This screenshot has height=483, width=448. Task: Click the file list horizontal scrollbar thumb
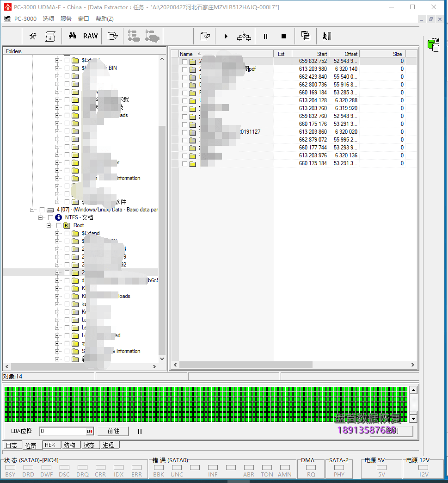(245, 365)
